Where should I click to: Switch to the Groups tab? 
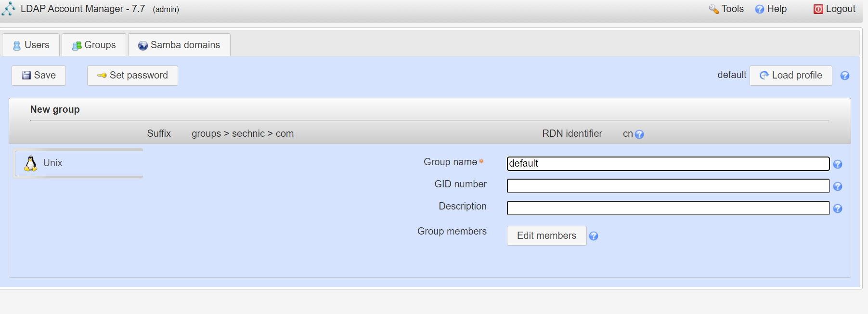click(x=94, y=45)
